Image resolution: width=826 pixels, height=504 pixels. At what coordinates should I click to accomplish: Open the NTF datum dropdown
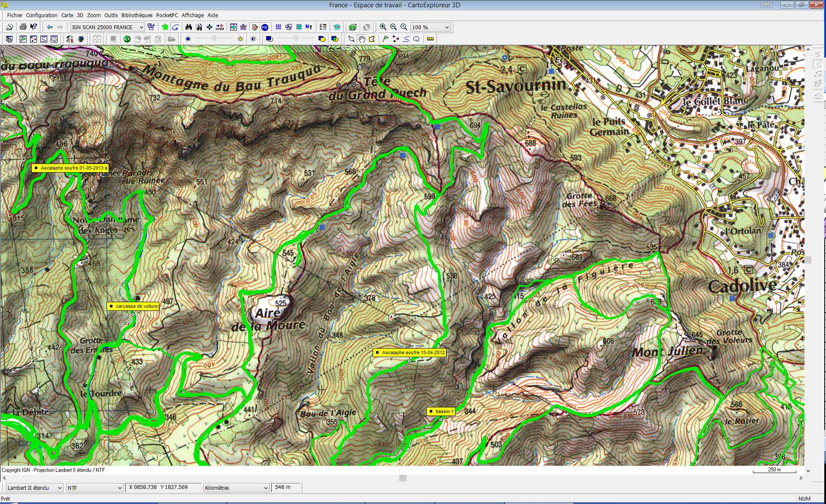(x=94, y=488)
